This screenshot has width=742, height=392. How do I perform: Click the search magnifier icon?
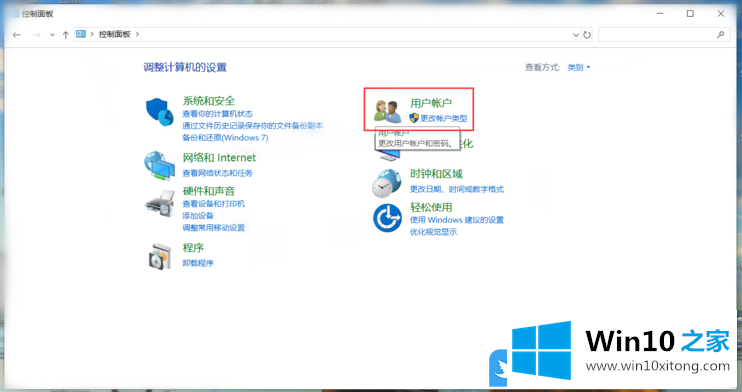(x=720, y=34)
